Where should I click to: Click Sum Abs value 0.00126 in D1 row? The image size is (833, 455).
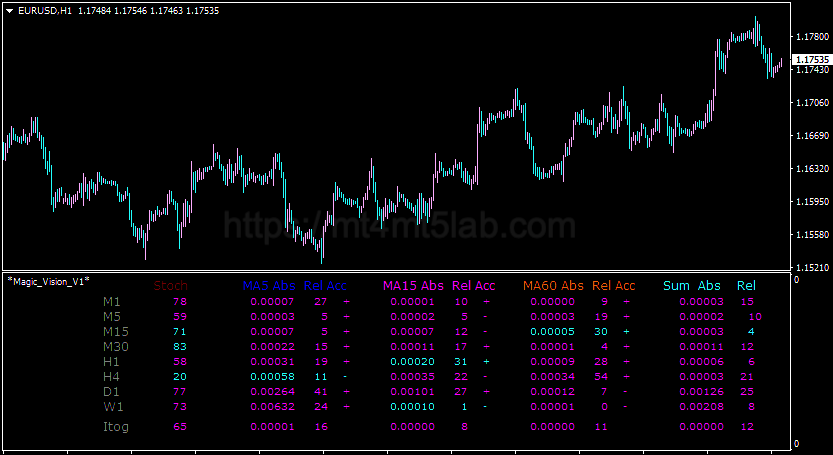(x=702, y=392)
